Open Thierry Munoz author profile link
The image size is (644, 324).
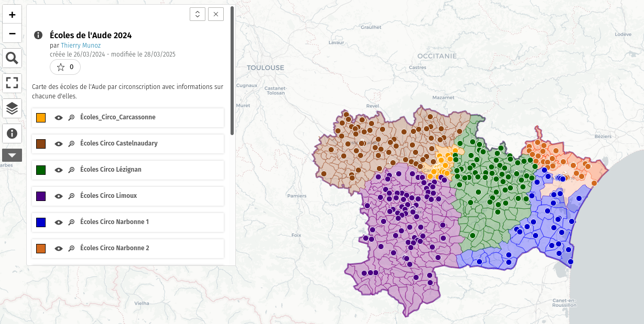[81, 46]
